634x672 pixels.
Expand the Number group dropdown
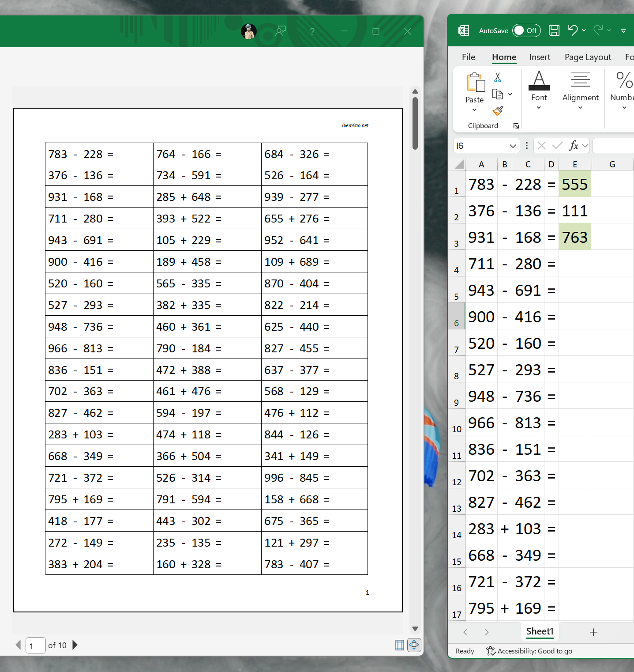point(624,108)
